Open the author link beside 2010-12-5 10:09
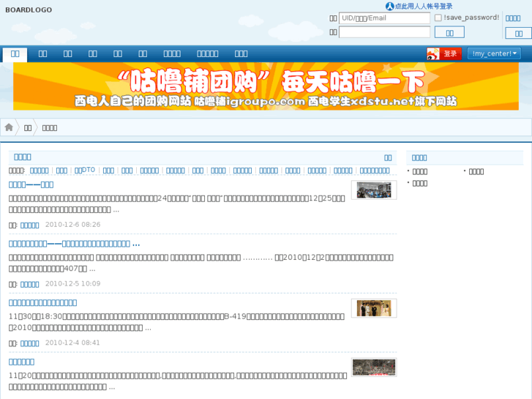532x399 pixels. [x=29, y=284]
